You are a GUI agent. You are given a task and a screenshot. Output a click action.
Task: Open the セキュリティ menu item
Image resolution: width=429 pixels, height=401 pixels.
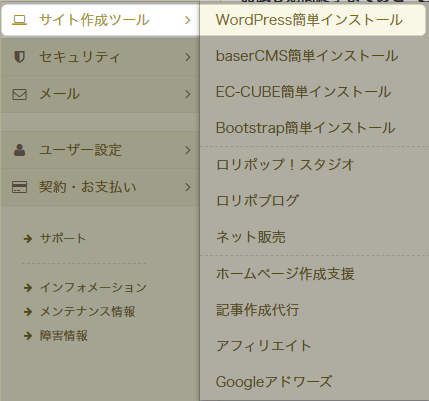(100, 57)
